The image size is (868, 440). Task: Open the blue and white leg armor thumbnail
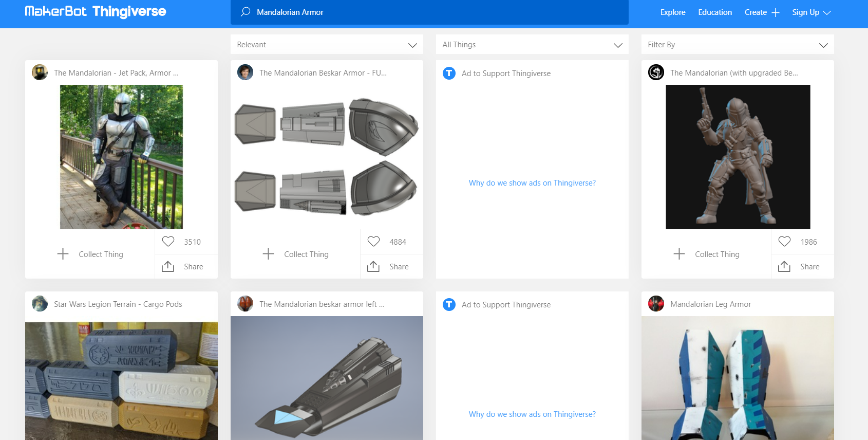coord(738,378)
